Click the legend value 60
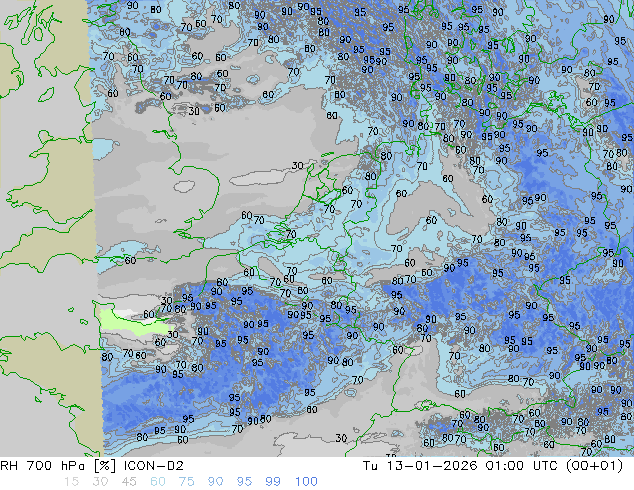This screenshot has width=634, height=490. click(158, 482)
